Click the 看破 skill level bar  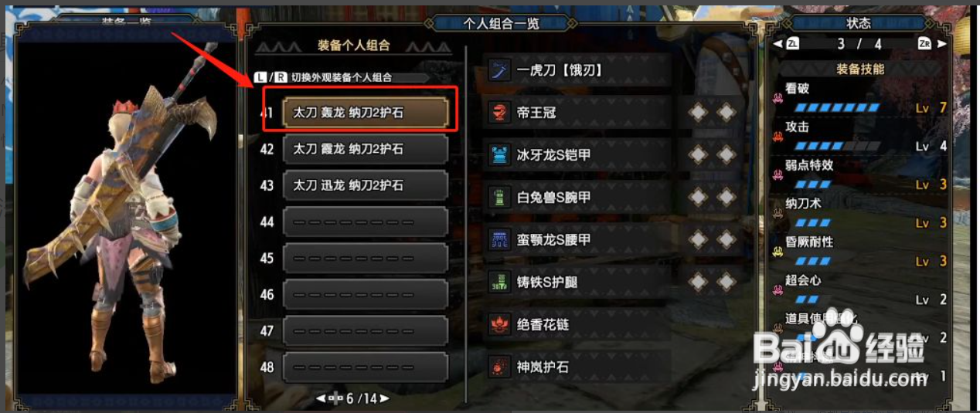(x=837, y=107)
